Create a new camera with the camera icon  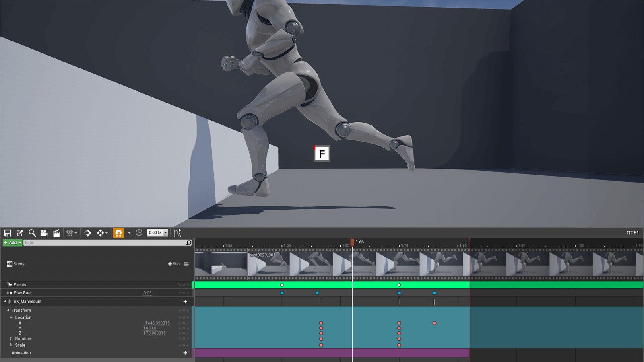(44, 232)
